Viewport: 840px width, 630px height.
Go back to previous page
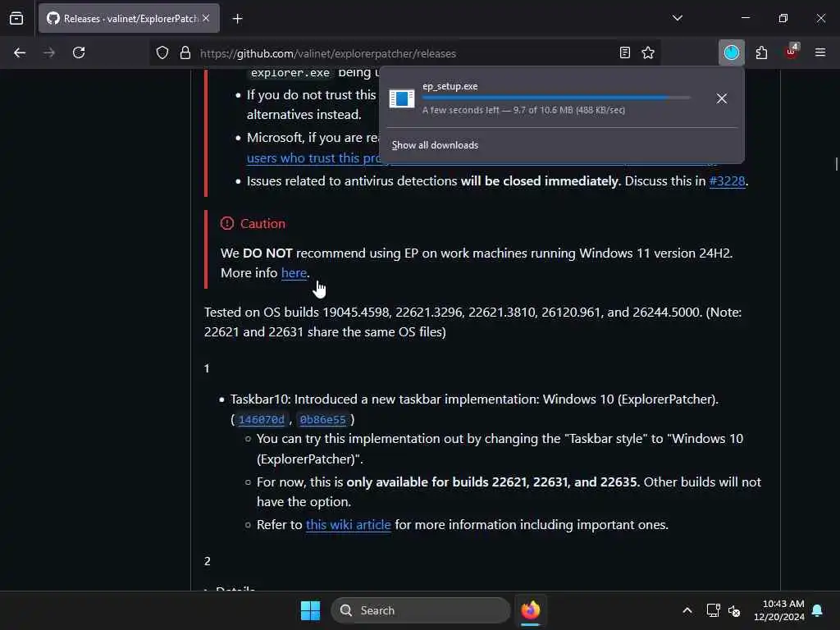[x=20, y=52]
